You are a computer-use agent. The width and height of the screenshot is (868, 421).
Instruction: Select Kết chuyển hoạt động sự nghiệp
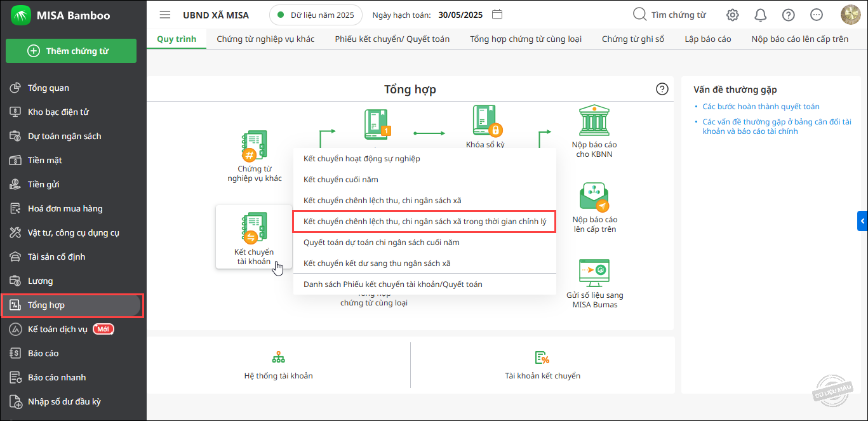[x=424, y=159]
